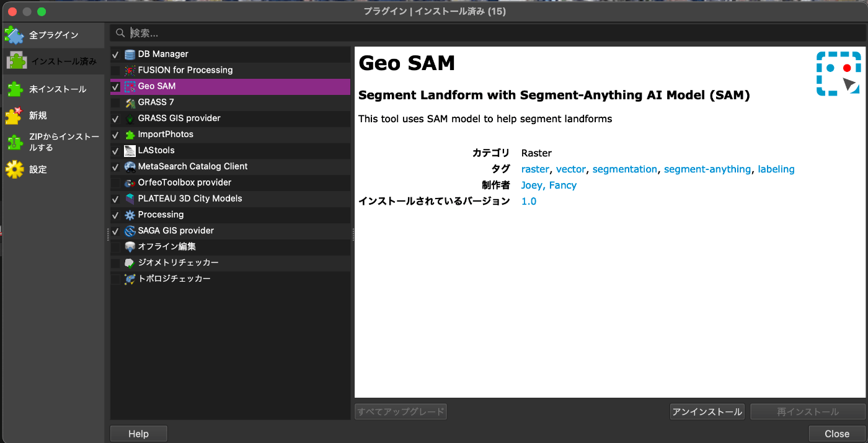Click the オフライン編集 plugin icon

tap(130, 247)
